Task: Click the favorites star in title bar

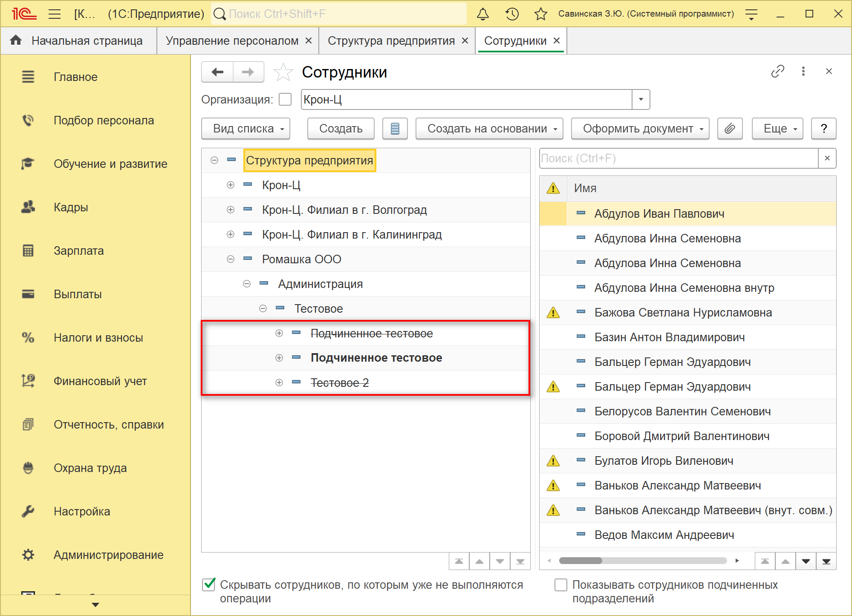Action: click(540, 14)
